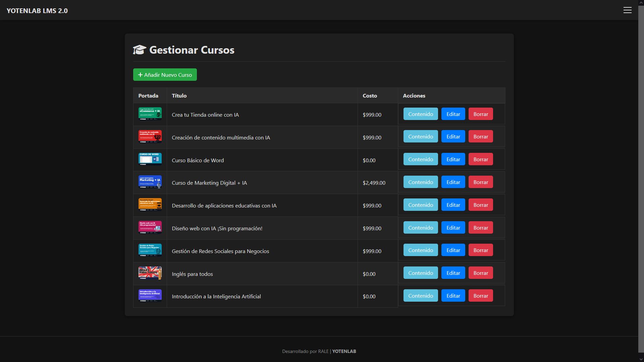Click the Curso Básico de Word cover thumbnail
The height and width of the screenshot is (362, 644).
pyautogui.click(x=150, y=159)
